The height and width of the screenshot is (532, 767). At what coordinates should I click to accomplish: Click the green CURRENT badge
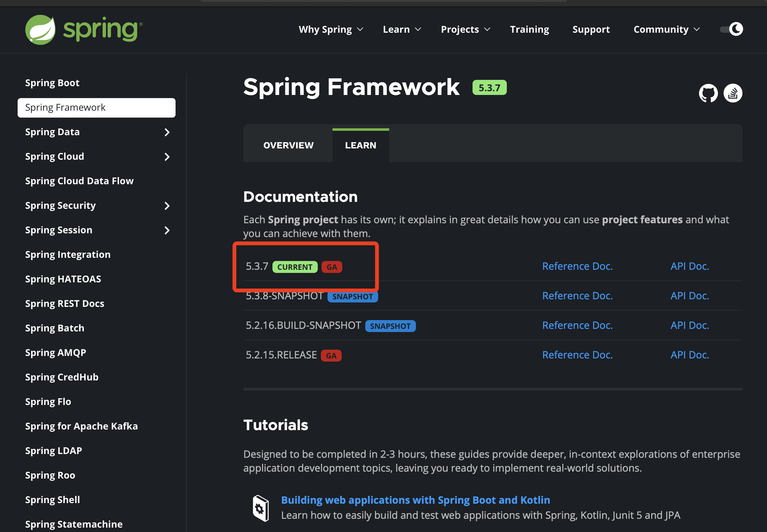295,267
